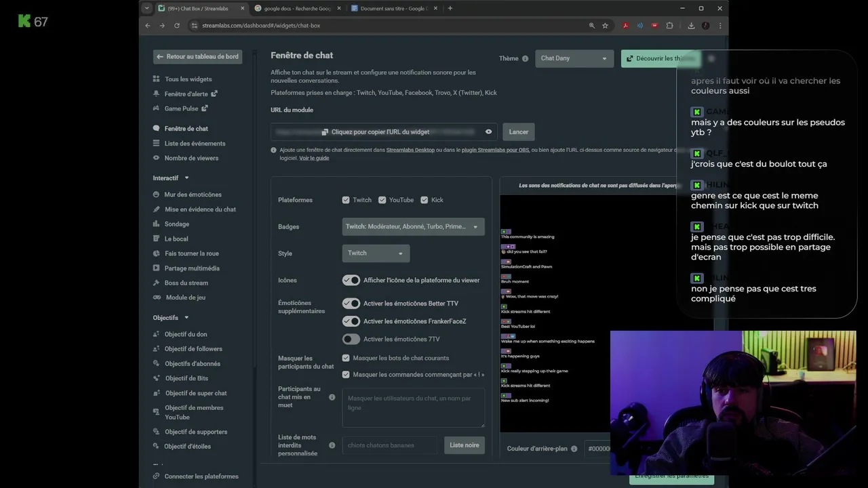Screen dimensions: 868x488
Task: Click the Objectif du don icon
Action: 157,334
